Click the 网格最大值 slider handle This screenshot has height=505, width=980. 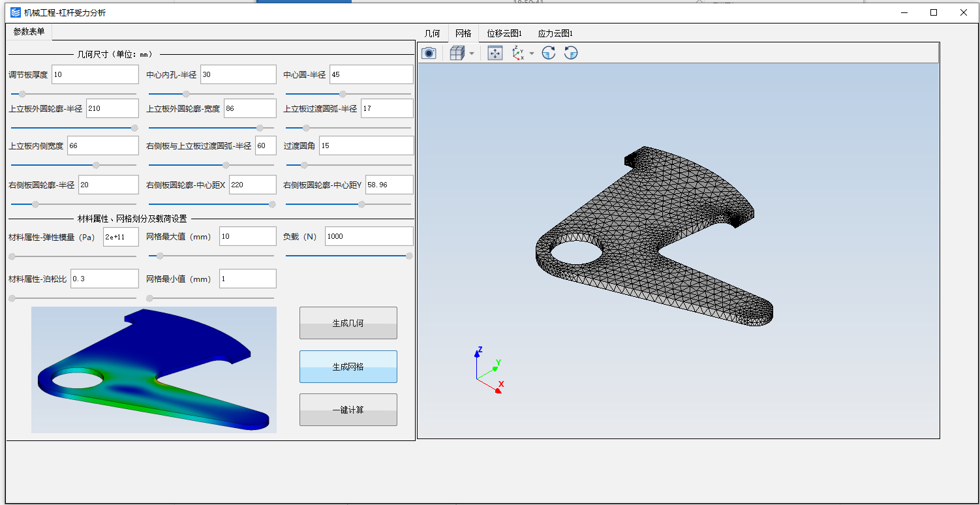160,256
